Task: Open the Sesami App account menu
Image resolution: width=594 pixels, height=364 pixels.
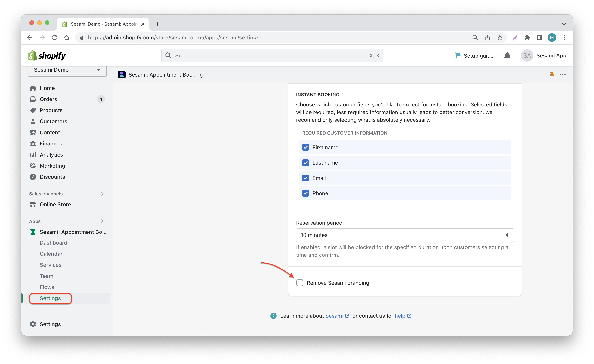Action: [544, 56]
